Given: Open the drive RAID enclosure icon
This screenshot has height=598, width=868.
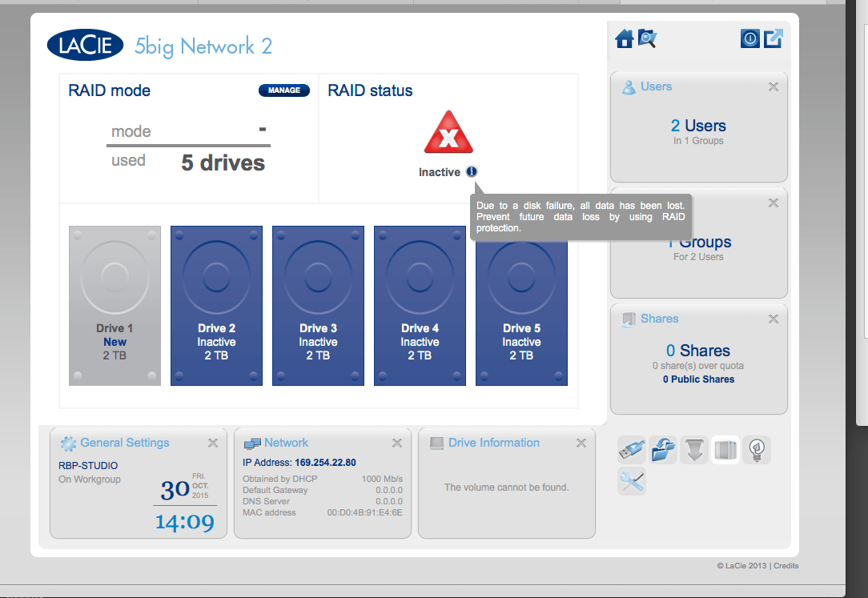Looking at the screenshot, I should [x=725, y=449].
